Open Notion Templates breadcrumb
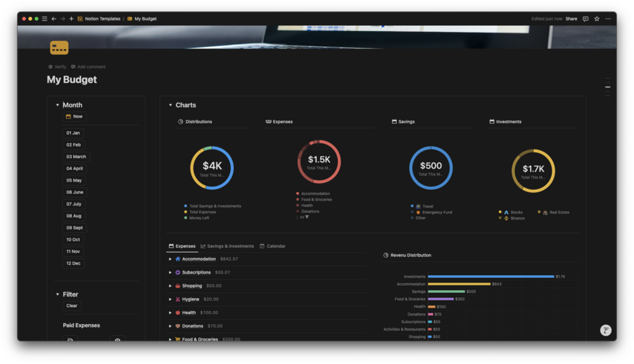 (x=99, y=18)
